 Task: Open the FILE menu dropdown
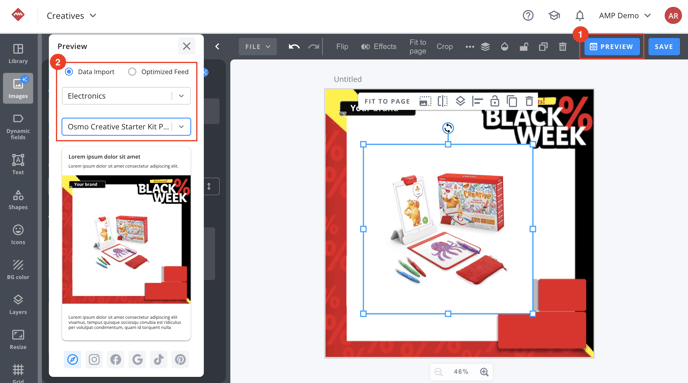(258, 47)
